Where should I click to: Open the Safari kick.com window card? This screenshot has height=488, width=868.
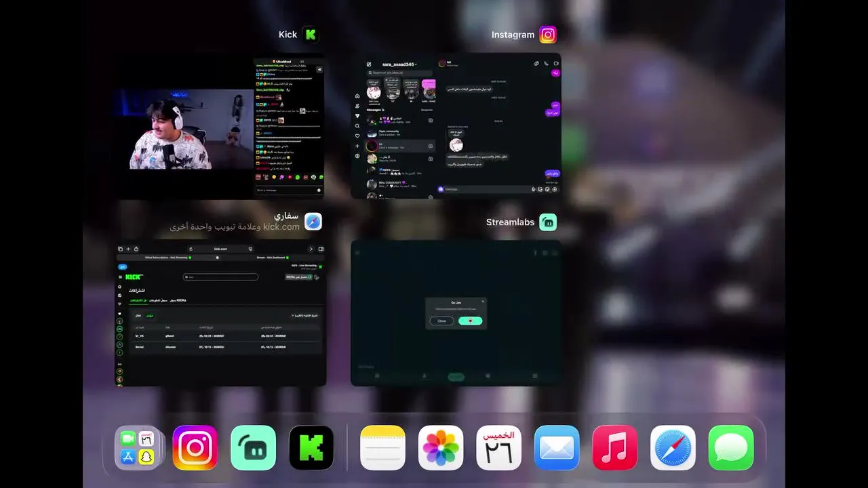coord(220,313)
